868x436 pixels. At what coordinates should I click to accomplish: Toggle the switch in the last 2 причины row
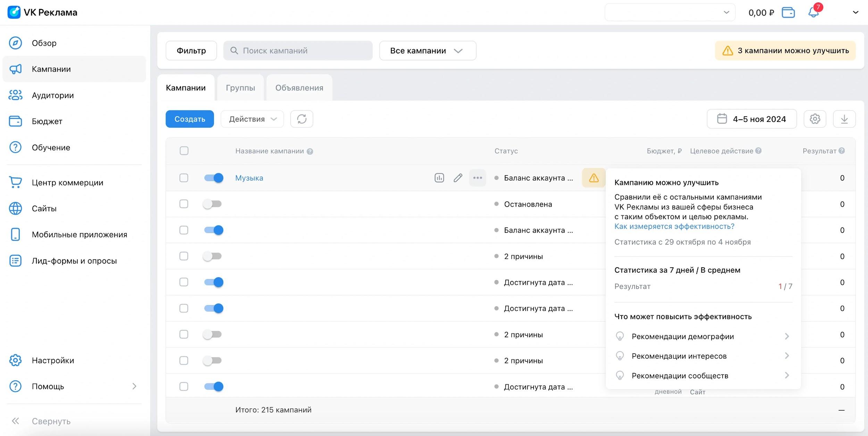[x=212, y=360]
